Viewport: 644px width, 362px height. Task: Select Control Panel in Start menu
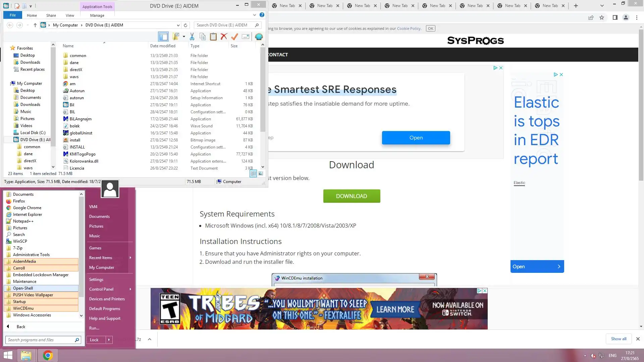101,289
